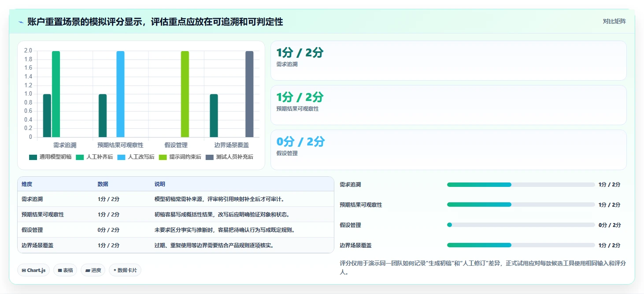Image resolution: width=644 pixels, height=294 pixels.
Task: Select the 假设管理 cell in the table
Action: click(x=32, y=230)
